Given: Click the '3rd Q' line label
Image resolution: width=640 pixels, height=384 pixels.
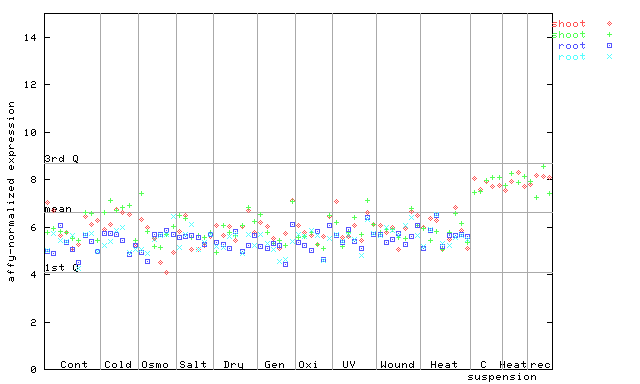Looking at the screenshot, I should coord(62,158).
